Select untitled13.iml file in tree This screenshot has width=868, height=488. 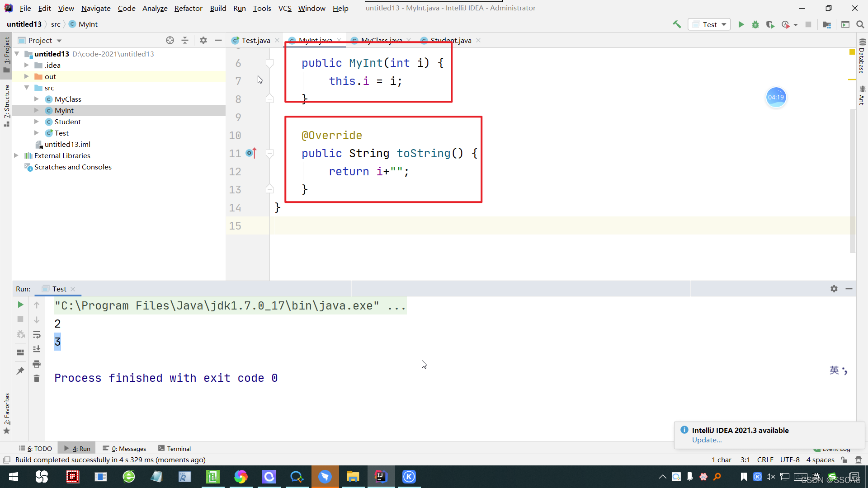(67, 144)
